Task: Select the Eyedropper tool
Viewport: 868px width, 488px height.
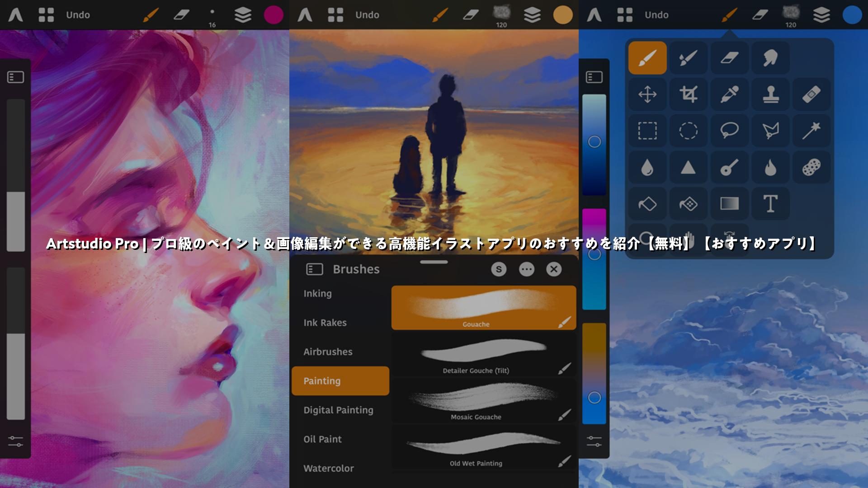Action: (x=729, y=94)
